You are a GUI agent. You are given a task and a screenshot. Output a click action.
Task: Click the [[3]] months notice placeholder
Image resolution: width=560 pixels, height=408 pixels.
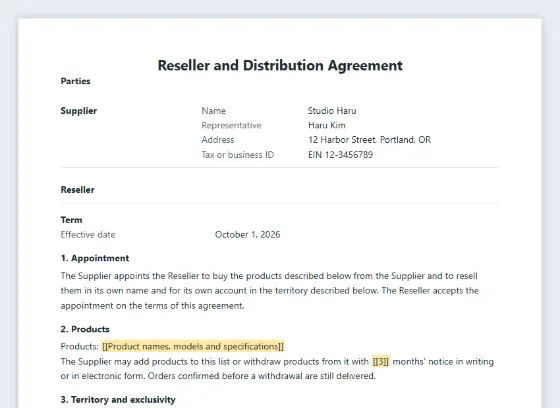coord(381,362)
